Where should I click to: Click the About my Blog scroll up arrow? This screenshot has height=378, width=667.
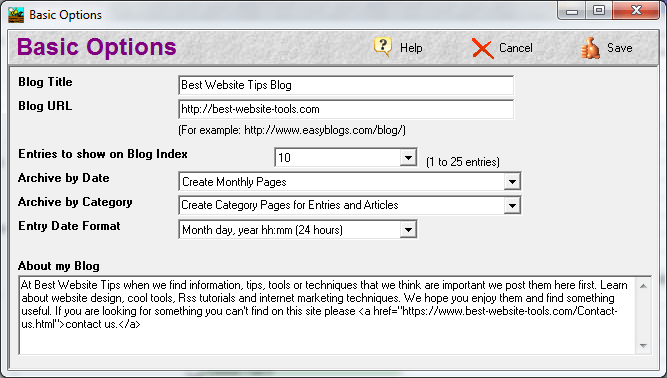click(643, 286)
